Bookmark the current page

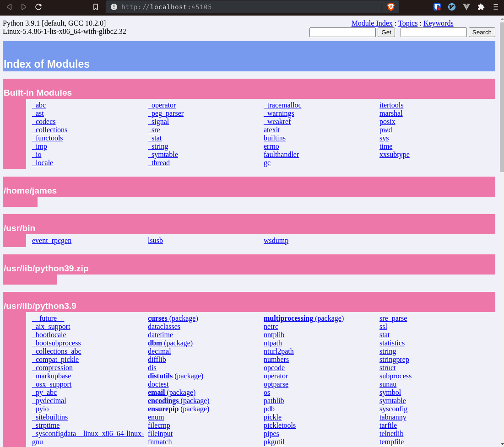click(95, 7)
